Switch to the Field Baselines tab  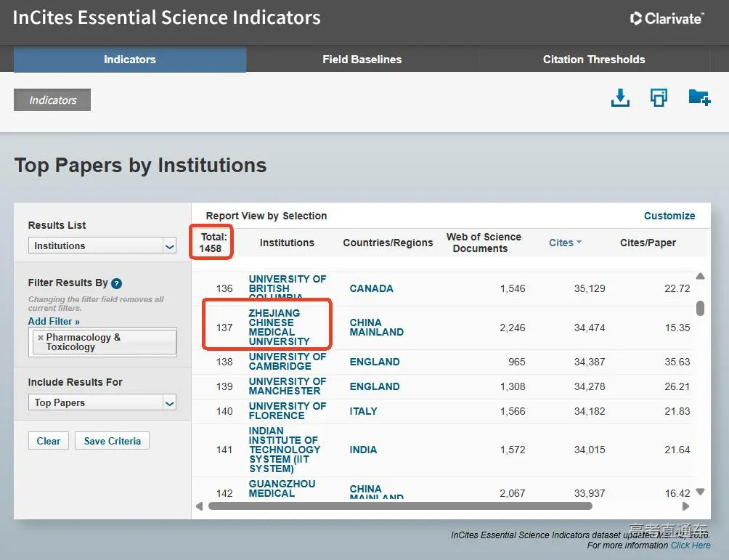(362, 60)
